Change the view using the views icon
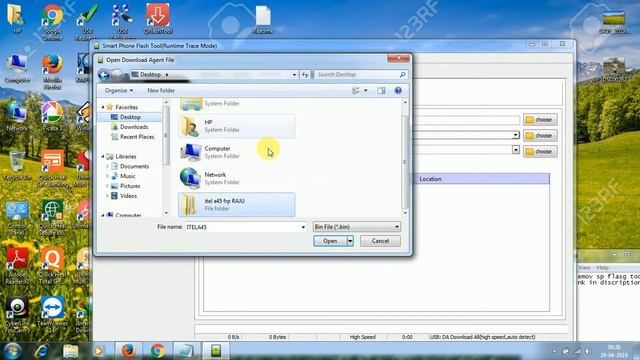Viewport: 640px width, 360px height. coord(356,91)
